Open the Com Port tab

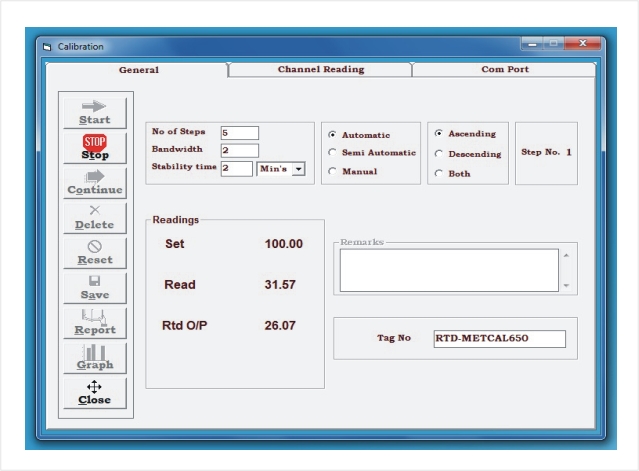click(505, 70)
